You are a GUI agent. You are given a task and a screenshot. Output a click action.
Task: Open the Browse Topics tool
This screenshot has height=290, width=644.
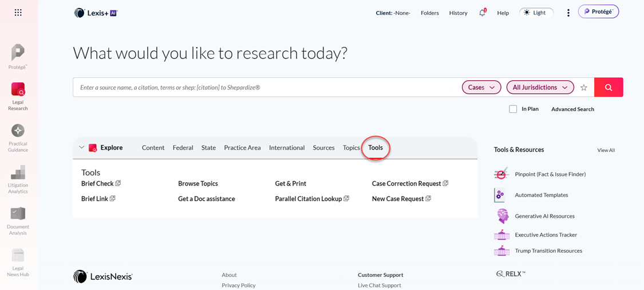point(198,183)
